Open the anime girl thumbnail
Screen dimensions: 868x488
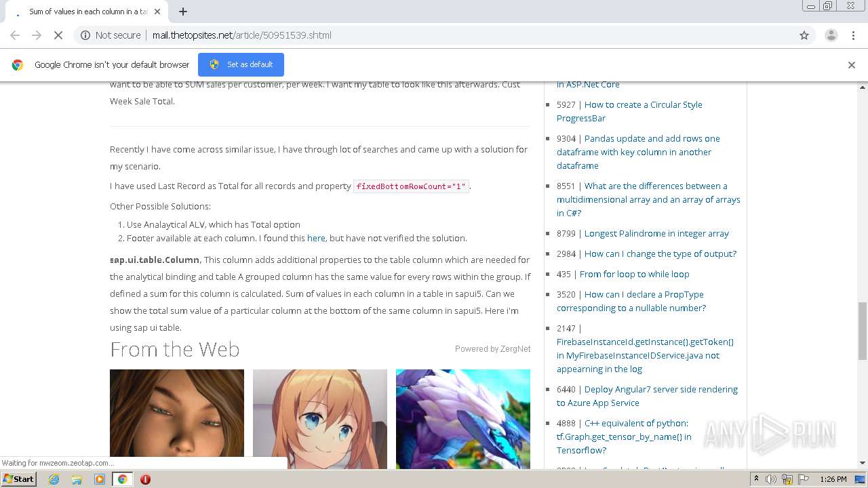[x=320, y=419]
